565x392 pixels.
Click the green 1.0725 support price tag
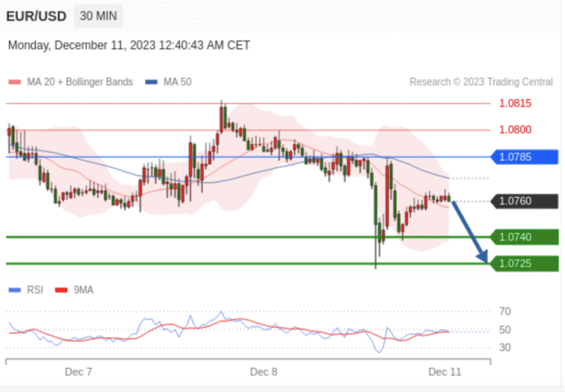point(525,263)
